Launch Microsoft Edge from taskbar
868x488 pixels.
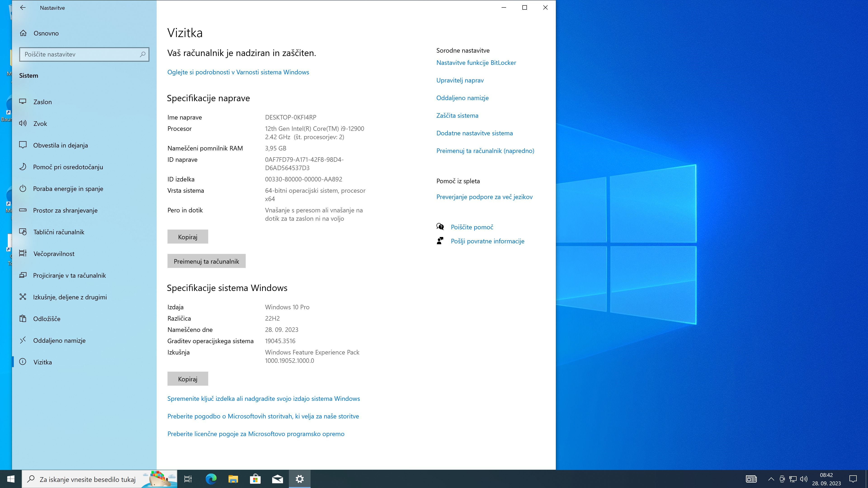211,479
